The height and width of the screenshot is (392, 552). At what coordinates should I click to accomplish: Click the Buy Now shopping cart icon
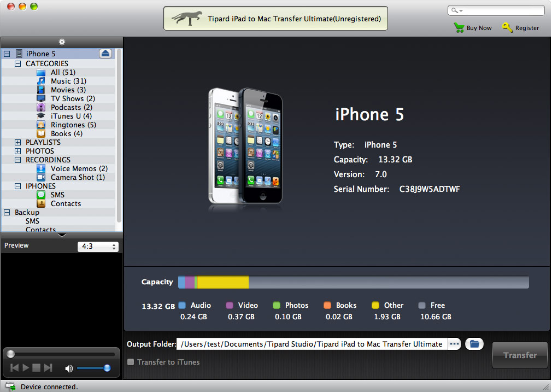(x=459, y=28)
